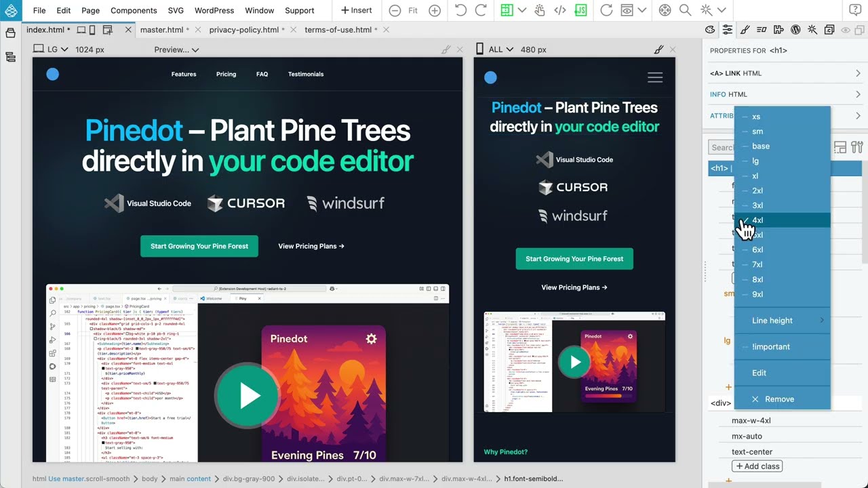
Task: Switch to the master.html tab
Action: [x=161, y=30]
